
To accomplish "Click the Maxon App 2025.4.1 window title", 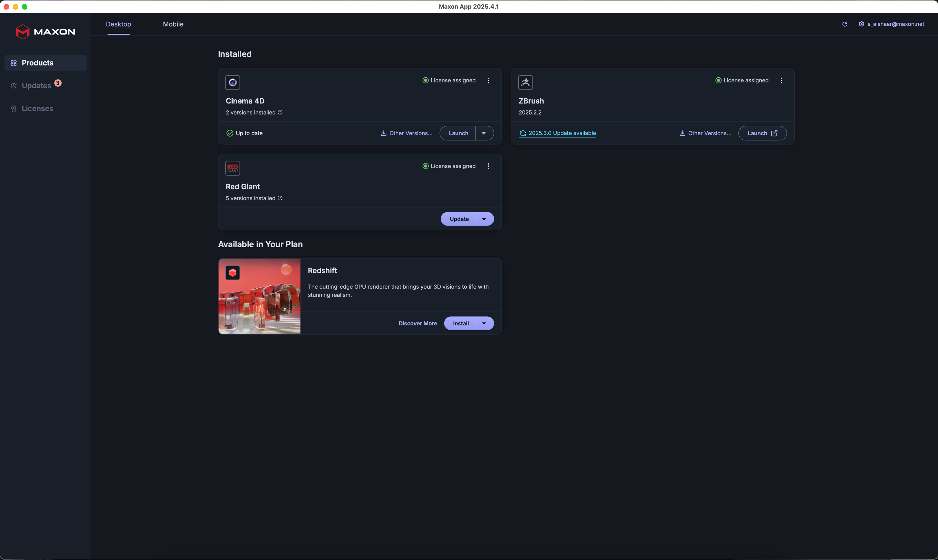I will click(469, 6).
